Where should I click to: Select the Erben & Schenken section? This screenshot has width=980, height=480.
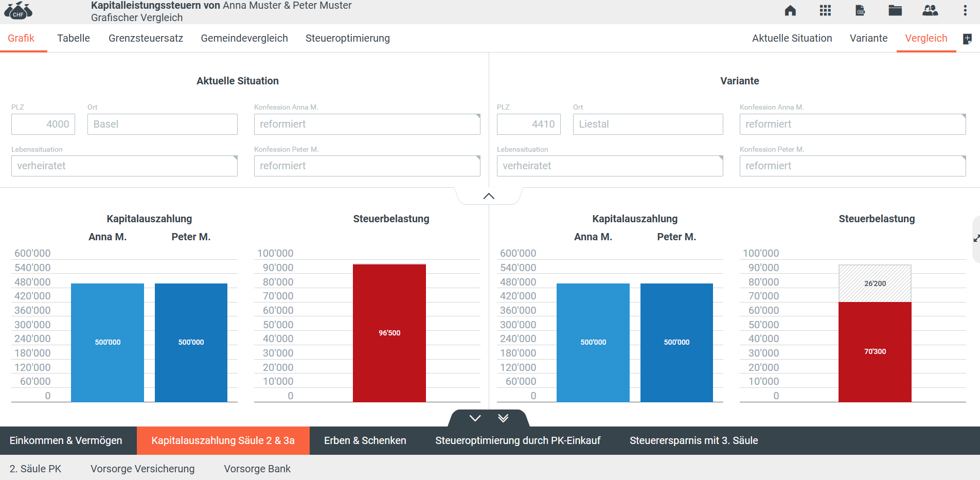click(365, 441)
